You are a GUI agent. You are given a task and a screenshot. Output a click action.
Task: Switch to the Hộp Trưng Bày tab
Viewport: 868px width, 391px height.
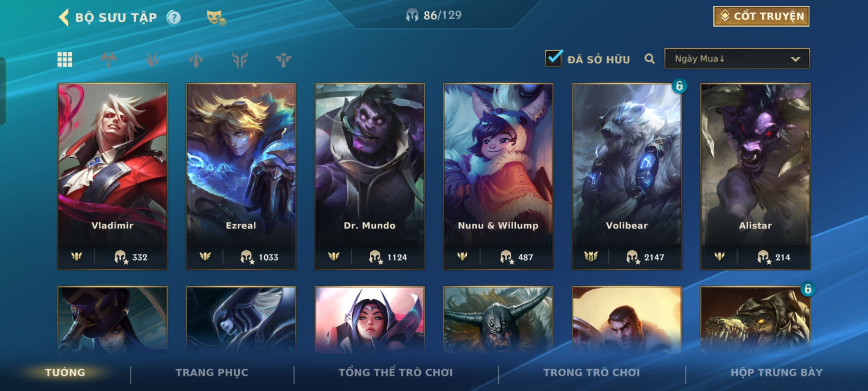pos(776,372)
